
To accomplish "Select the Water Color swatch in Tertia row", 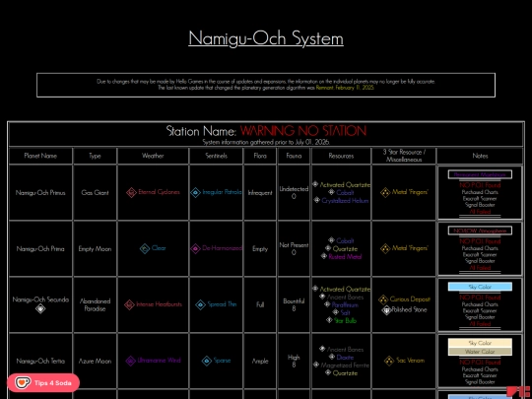I will pyautogui.click(x=480, y=352).
